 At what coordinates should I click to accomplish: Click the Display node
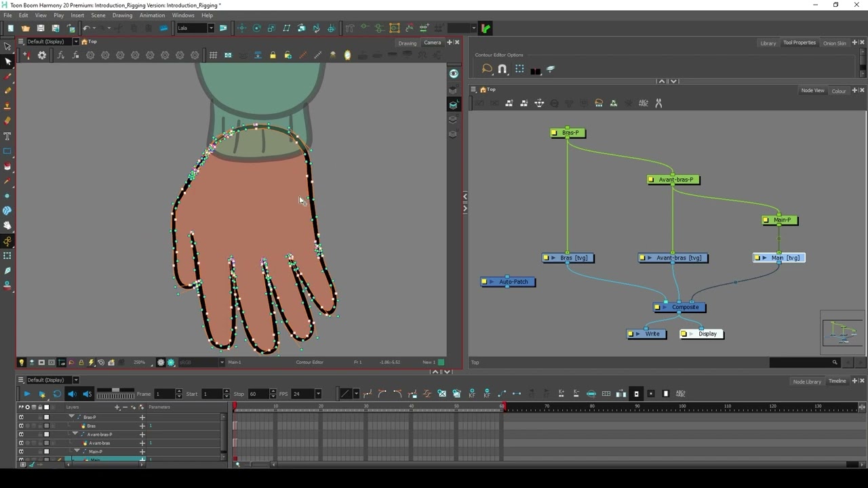point(702,333)
